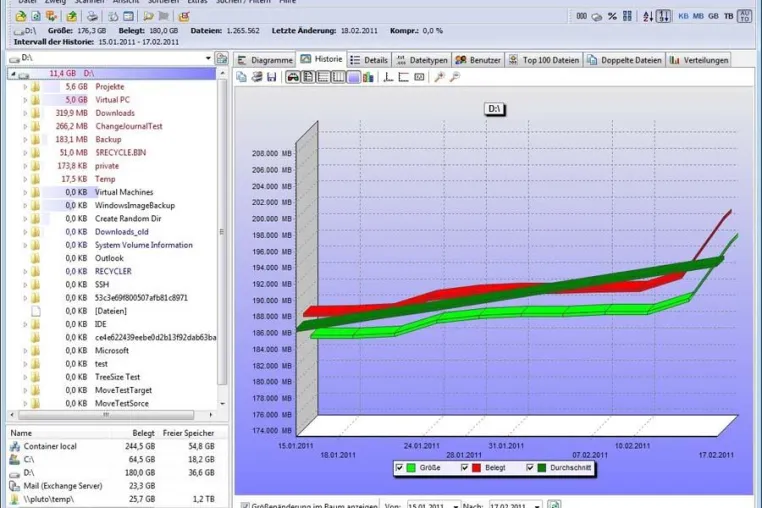Expand the $RECYCLE.BIN folder
The height and width of the screenshot is (508, 762).
(x=25, y=153)
